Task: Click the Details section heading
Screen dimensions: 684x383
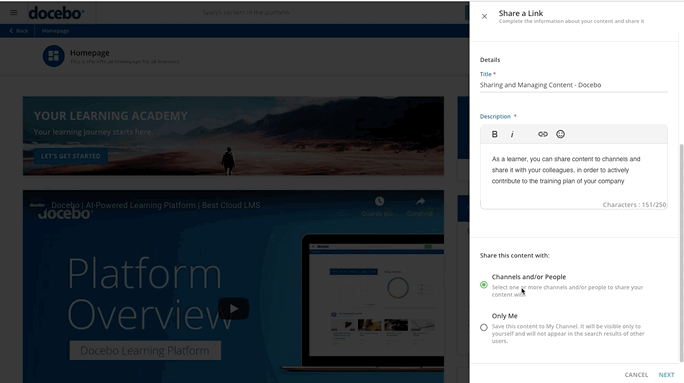Action: (490, 60)
